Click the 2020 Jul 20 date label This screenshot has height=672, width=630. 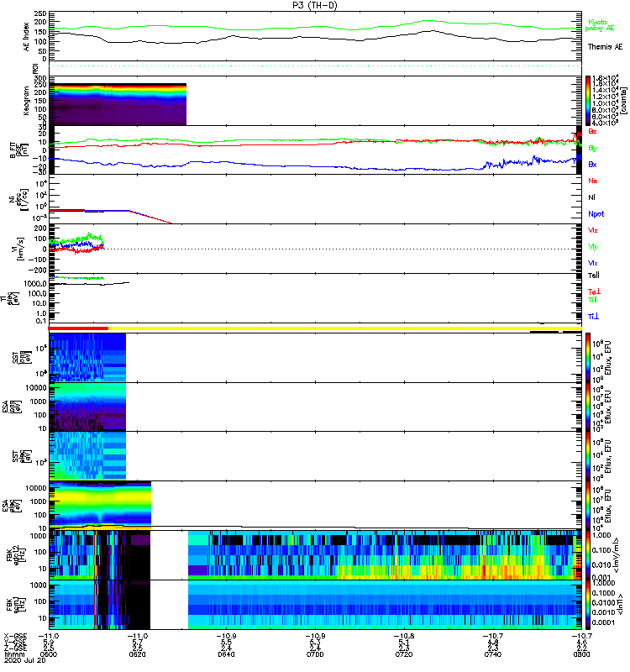tap(24, 660)
